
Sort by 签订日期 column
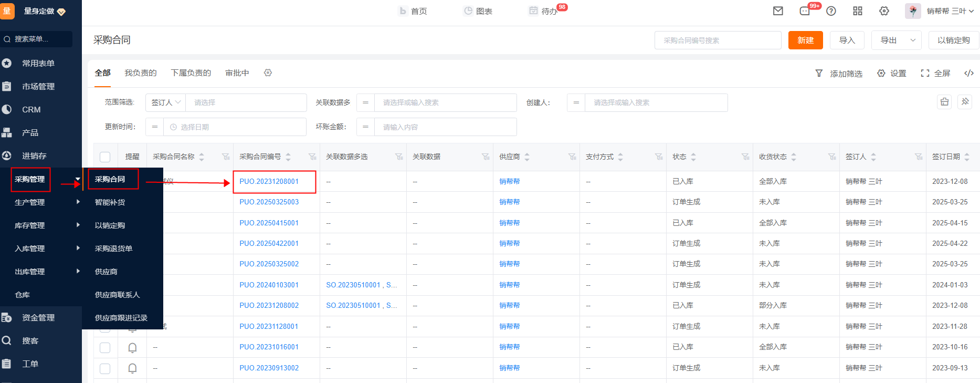(x=967, y=157)
